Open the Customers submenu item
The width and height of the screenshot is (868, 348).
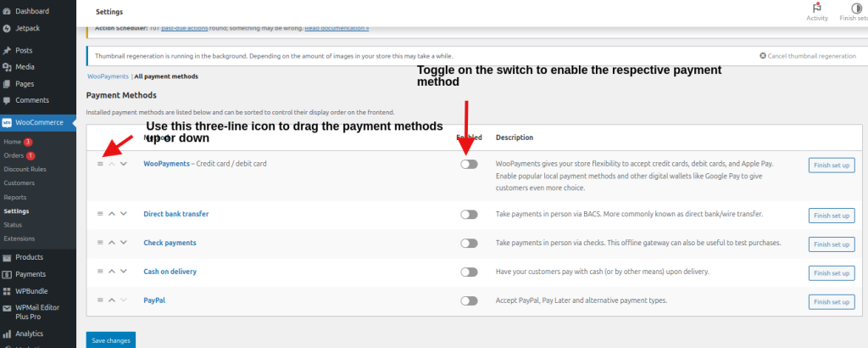click(x=19, y=183)
